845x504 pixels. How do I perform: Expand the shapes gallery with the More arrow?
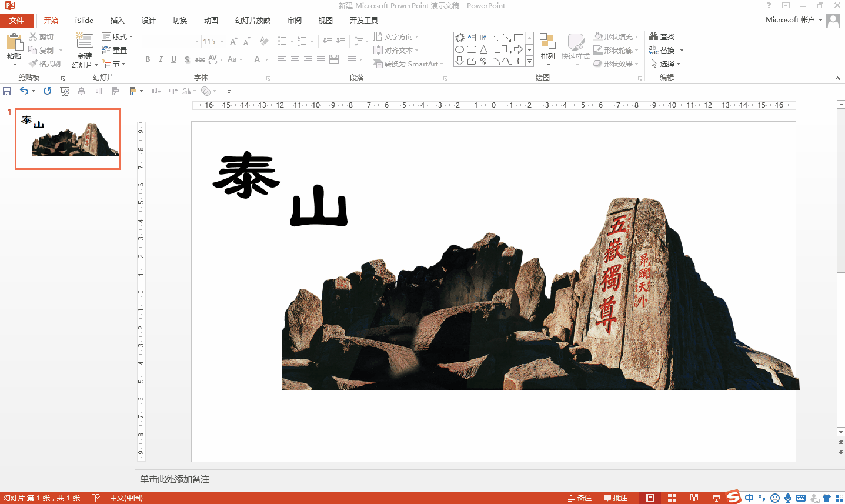pyautogui.click(x=529, y=62)
